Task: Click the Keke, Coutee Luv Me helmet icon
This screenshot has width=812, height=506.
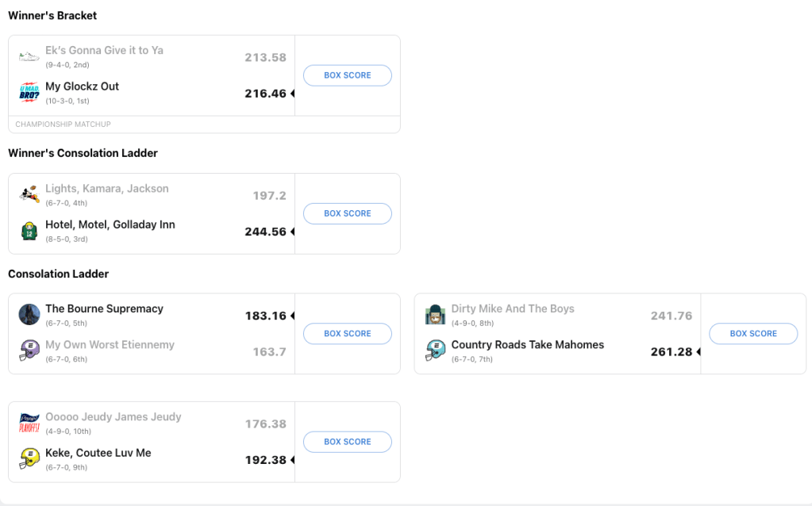Action: 29,458
